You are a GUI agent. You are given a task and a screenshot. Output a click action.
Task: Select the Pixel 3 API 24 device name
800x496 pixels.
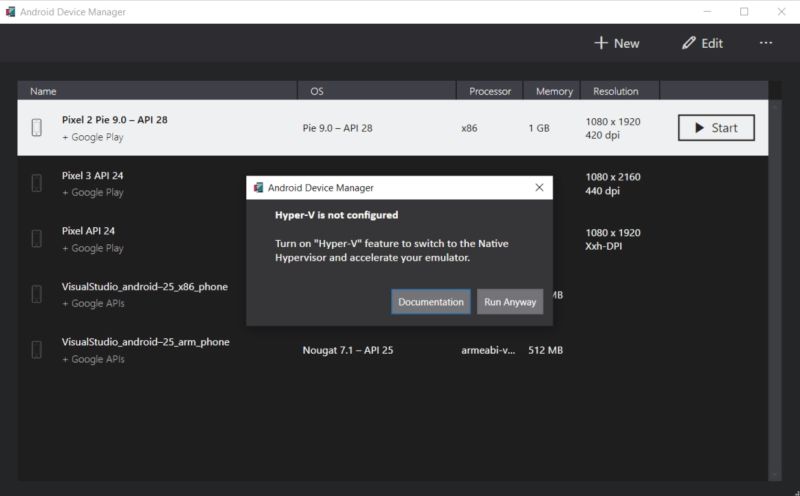click(x=92, y=176)
